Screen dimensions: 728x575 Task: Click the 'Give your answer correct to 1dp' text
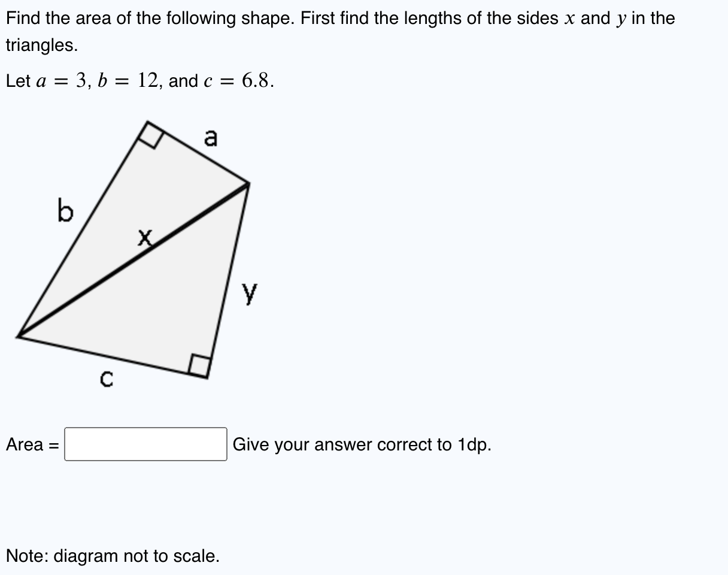point(361,445)
